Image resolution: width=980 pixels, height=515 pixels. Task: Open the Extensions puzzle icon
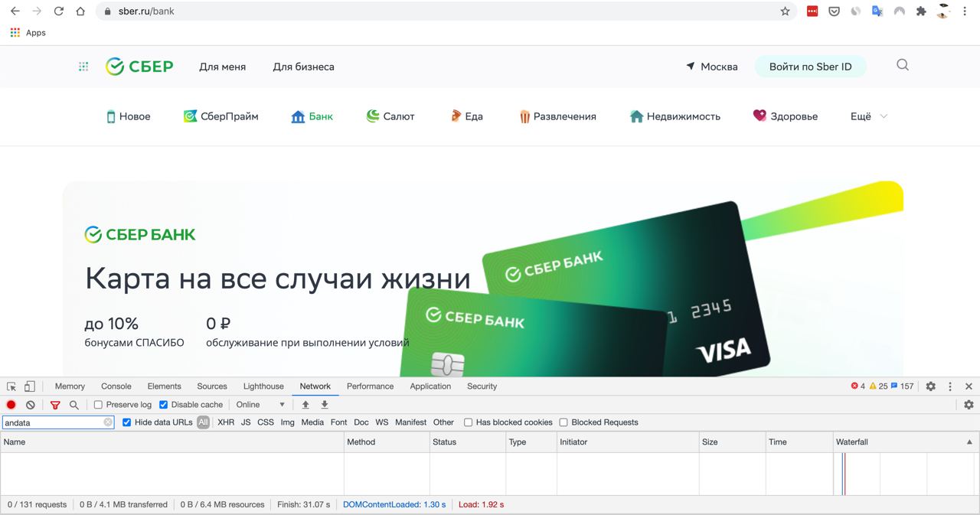[x=921, y=11]
